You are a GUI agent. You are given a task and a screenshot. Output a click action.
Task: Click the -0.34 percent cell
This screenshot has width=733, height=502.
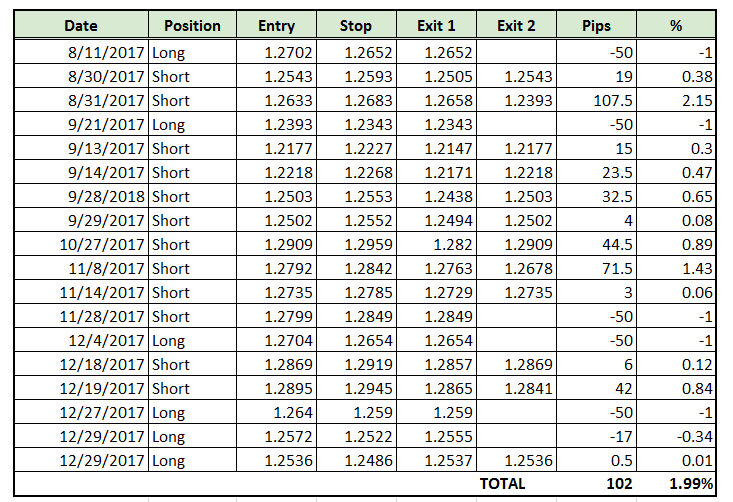click(676, 436)
